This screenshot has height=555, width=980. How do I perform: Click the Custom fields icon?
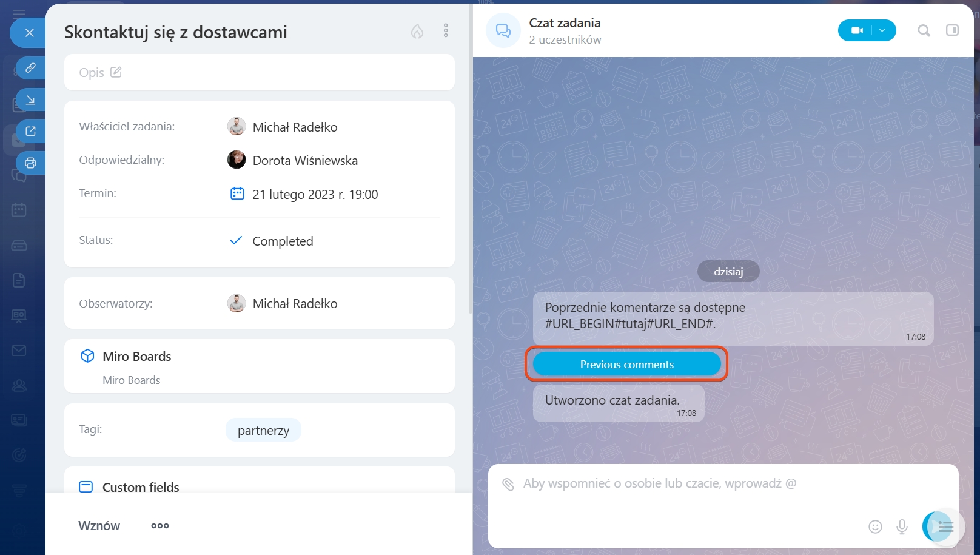(x=86, y=486)
